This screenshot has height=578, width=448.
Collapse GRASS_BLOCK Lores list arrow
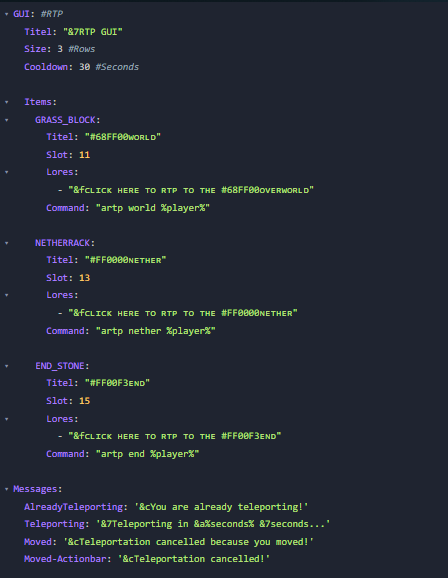pyautogui.click(x=7, y=172)
